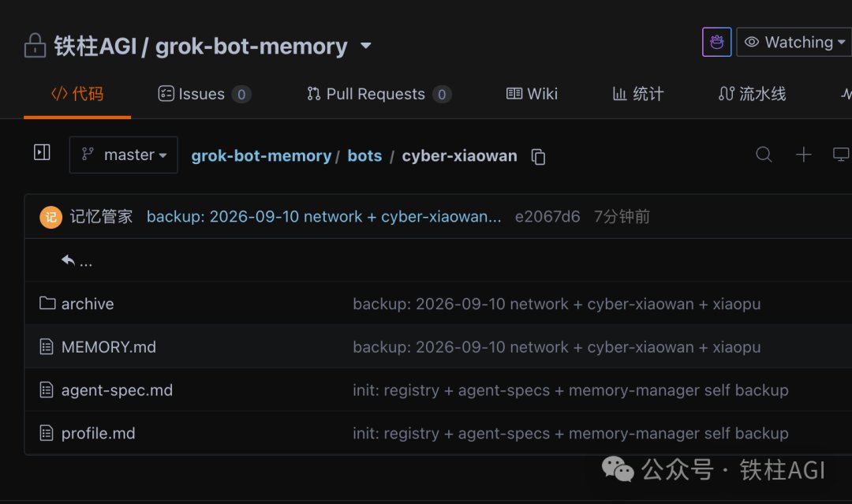Open the commit message on MEMORY.md row
852x504 pixels.
click(556, 347)
